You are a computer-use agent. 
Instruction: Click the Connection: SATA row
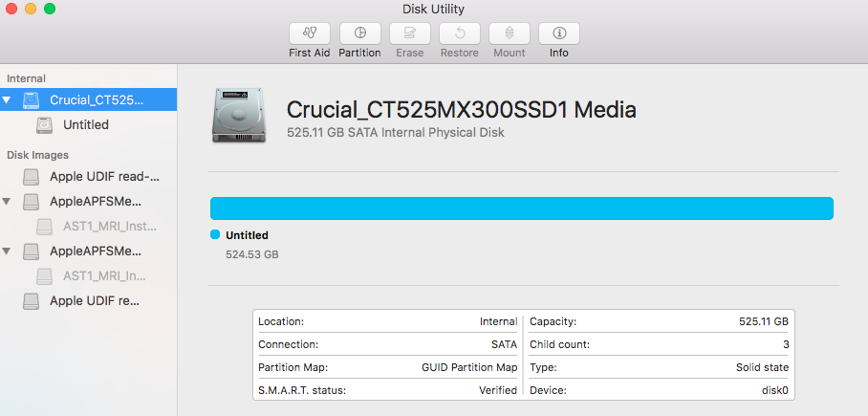click(387, 344)
